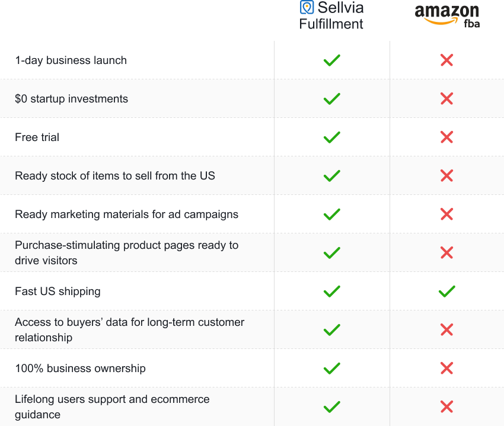Click the Amazon FBA logo
Image resolution: width=504 pixels, height=426 pixels.
click(447, 16)
